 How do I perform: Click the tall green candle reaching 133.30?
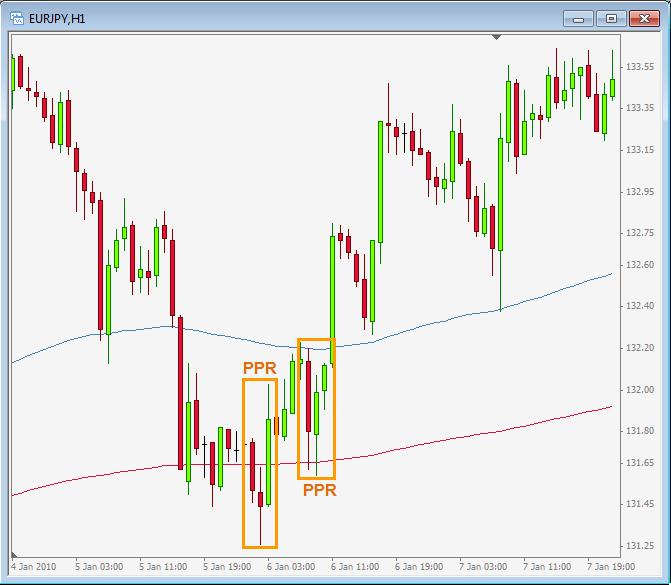pos(380,182)
